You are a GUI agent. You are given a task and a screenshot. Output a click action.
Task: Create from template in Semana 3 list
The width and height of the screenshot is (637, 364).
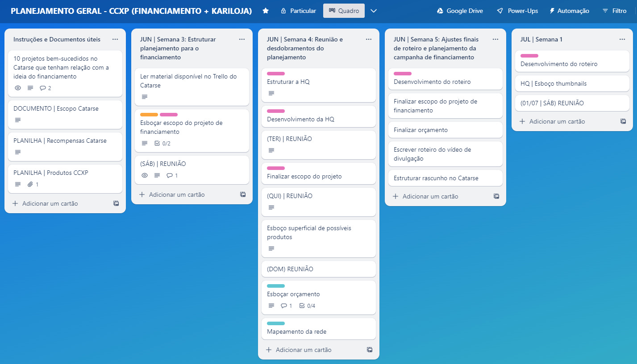coord(243,194)
